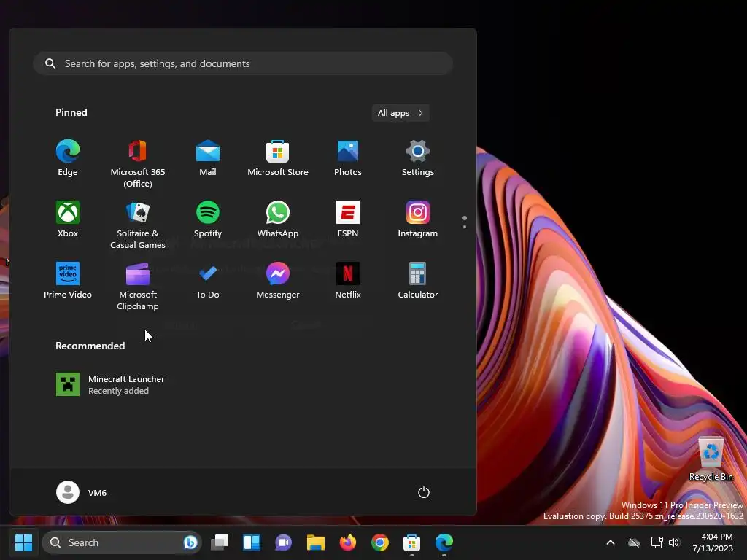747x560 pixels.
Task: Open VM6 user account menu
Action: coord(82,492)
